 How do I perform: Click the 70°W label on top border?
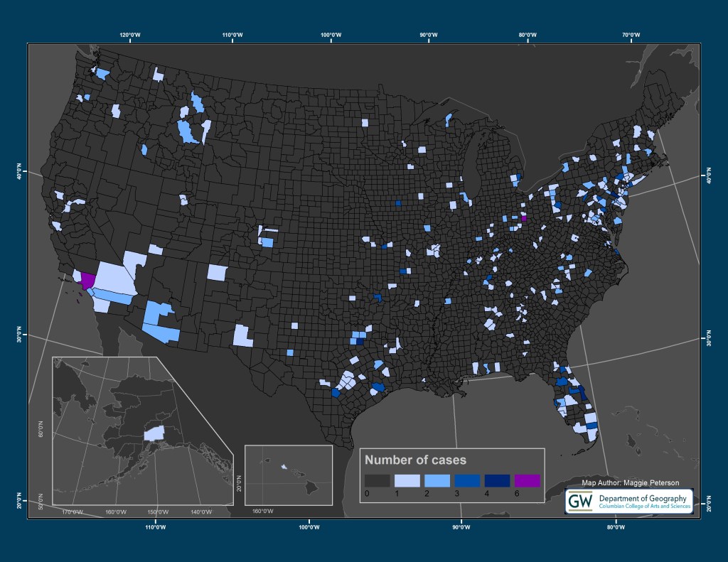pos(631,35)
